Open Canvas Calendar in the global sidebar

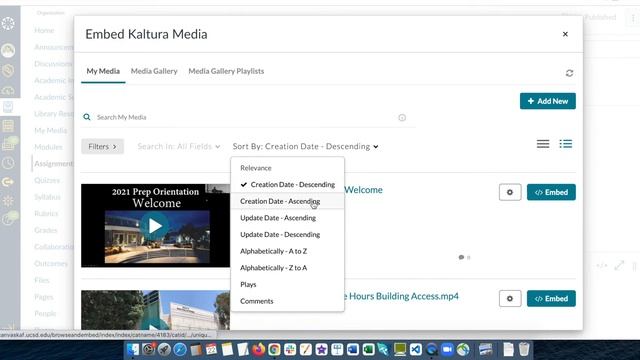(8, 126)
